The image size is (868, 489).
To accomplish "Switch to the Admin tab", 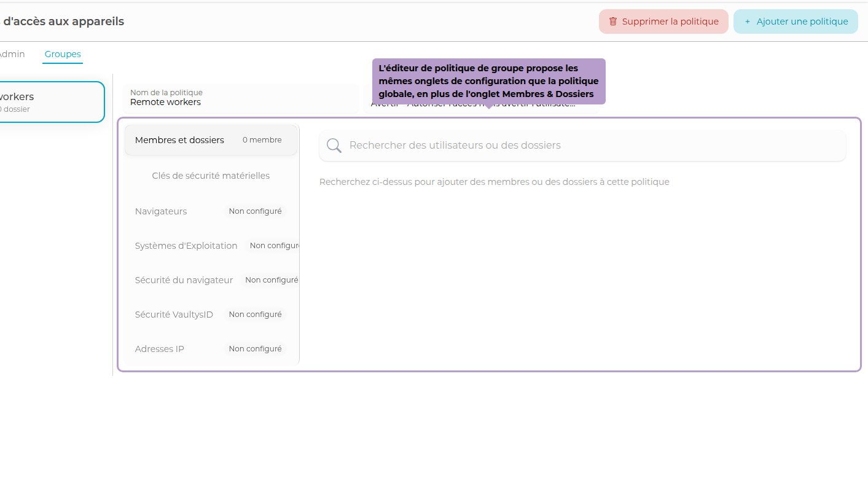I will pos(11,54).
